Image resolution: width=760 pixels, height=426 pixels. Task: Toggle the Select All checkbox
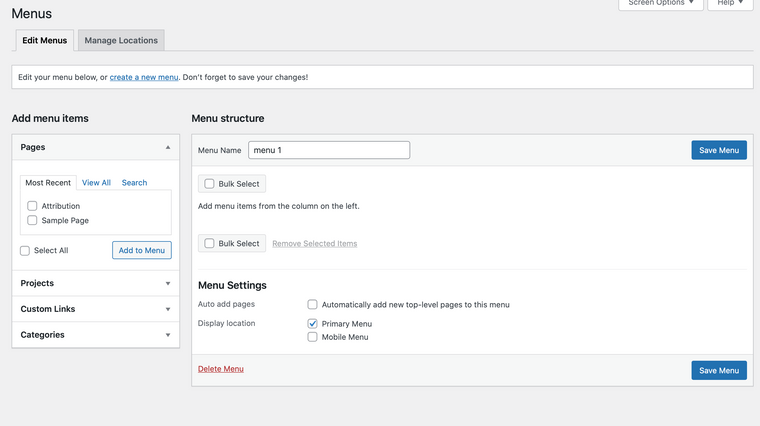coord(25,250)
